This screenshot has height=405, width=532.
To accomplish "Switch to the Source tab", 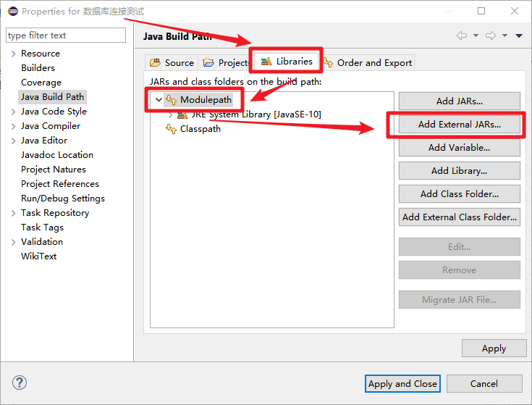I will [172, 62].
